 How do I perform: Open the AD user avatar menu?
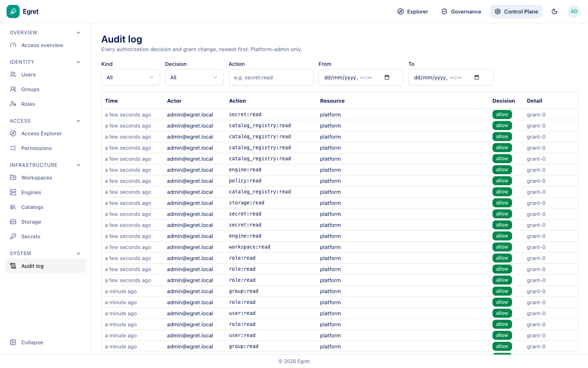pyautogui.click(x=574, y=11)
